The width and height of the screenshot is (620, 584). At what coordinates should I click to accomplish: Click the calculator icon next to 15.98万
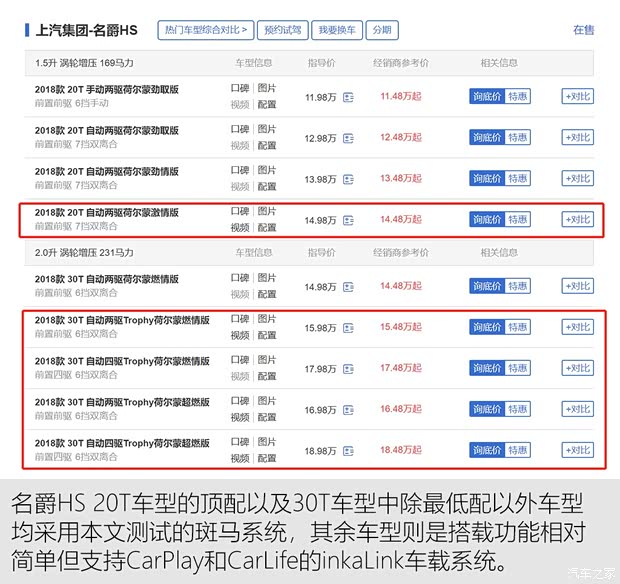point(348,328)
